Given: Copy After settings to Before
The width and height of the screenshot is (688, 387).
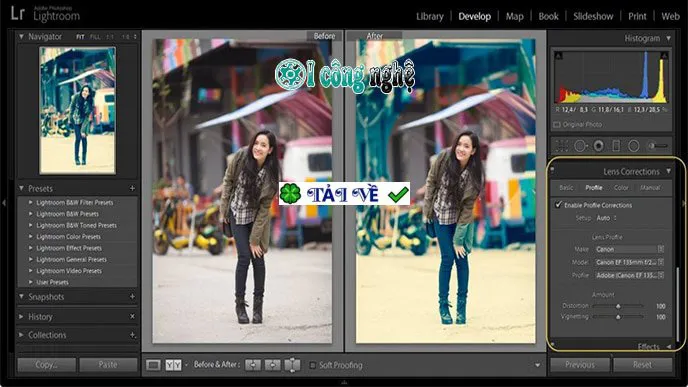Looking at the screenshot, I should (272, 365).
